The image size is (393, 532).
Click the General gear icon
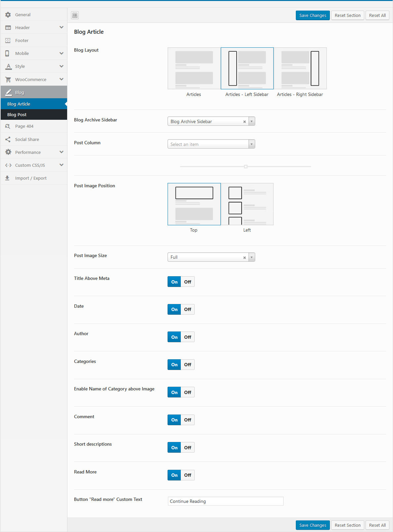coord(8,15)
